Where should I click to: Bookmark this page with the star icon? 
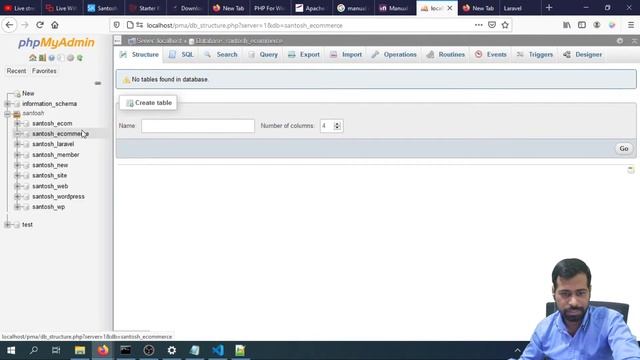point(505,25)
